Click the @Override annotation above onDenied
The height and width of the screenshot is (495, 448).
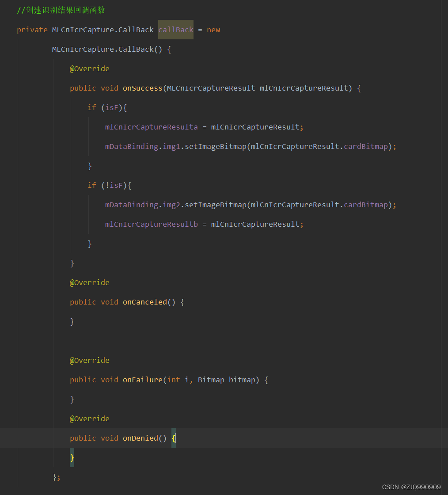[x=90, y=419]
